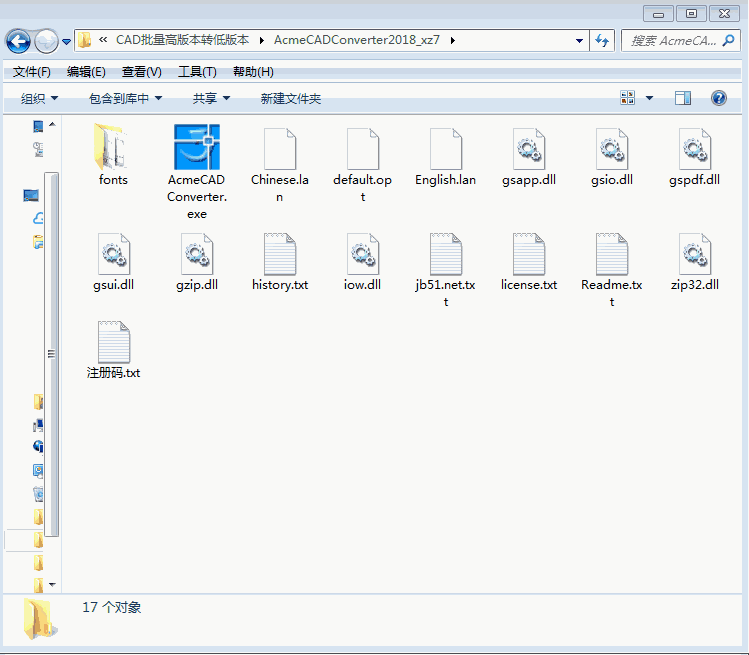Select the jb51.net.txt file
This screenshot has height=655, width=749.
446,270
